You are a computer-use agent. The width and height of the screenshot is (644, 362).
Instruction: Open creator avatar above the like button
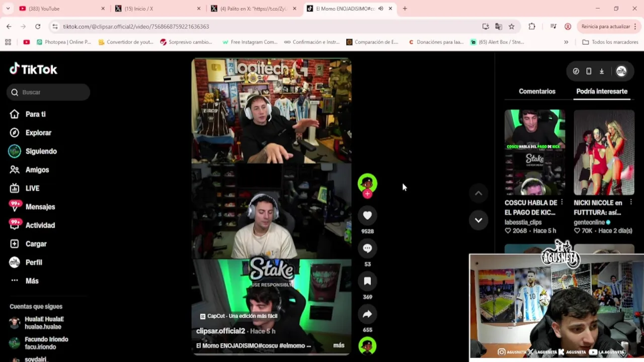[367, 183]
